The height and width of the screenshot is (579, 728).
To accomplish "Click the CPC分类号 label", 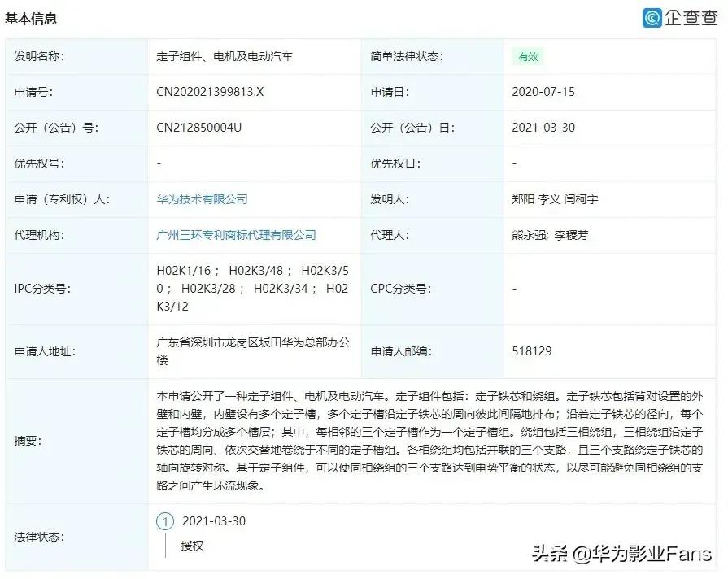I will [x=401, y=289].
